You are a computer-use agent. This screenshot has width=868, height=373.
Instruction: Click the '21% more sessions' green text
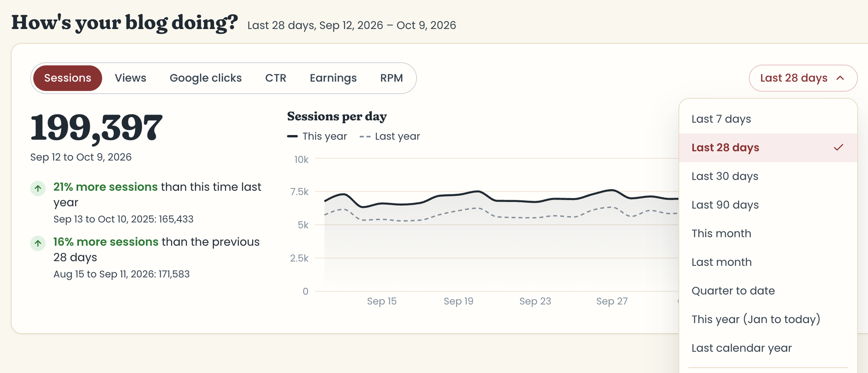105,187
